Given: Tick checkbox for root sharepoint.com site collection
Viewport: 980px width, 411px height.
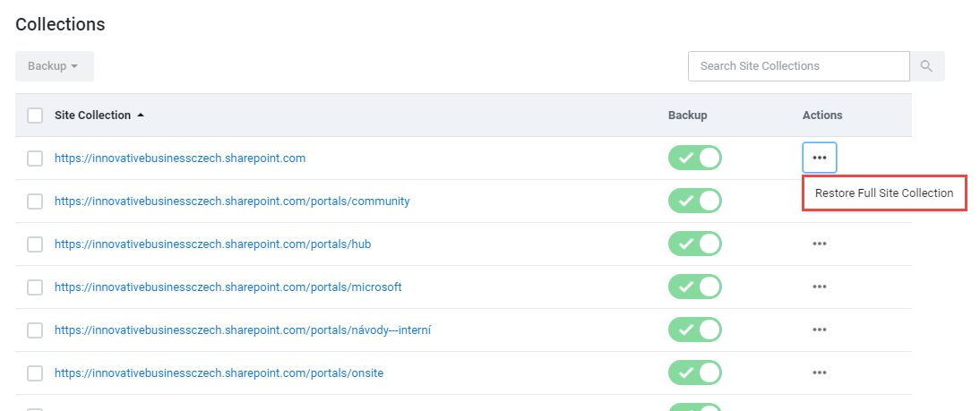Looking at the screenshot, I should tap(35, 158).
